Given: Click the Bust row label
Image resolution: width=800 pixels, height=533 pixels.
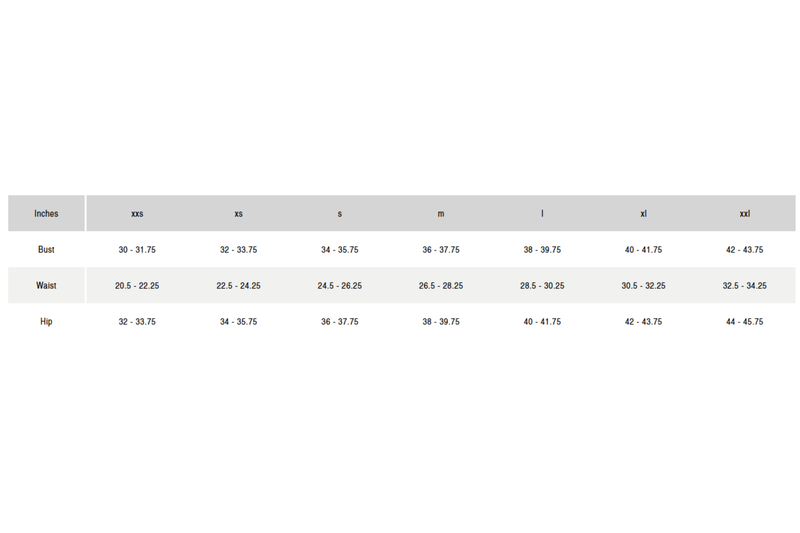Looking at the screenshot, I should point(46,250).
